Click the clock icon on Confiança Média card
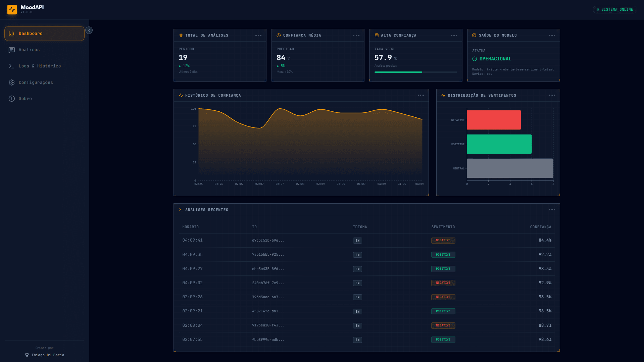 click(x=279, y=35)
